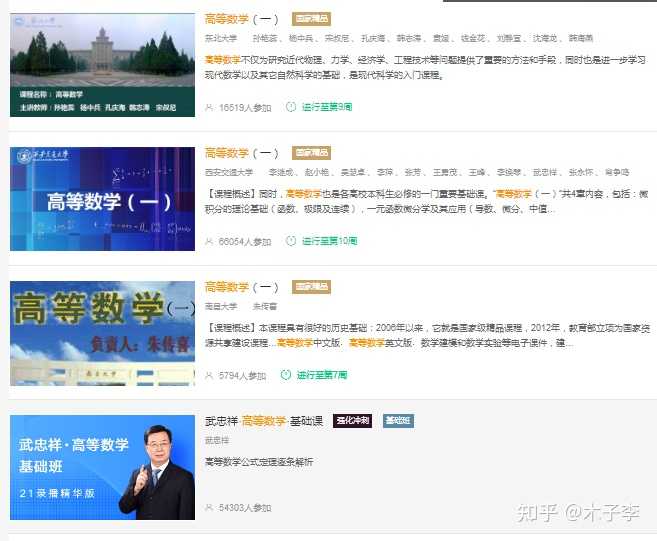
Task: Click the 进行至第10周 progress text
Action: coord(329,241)
